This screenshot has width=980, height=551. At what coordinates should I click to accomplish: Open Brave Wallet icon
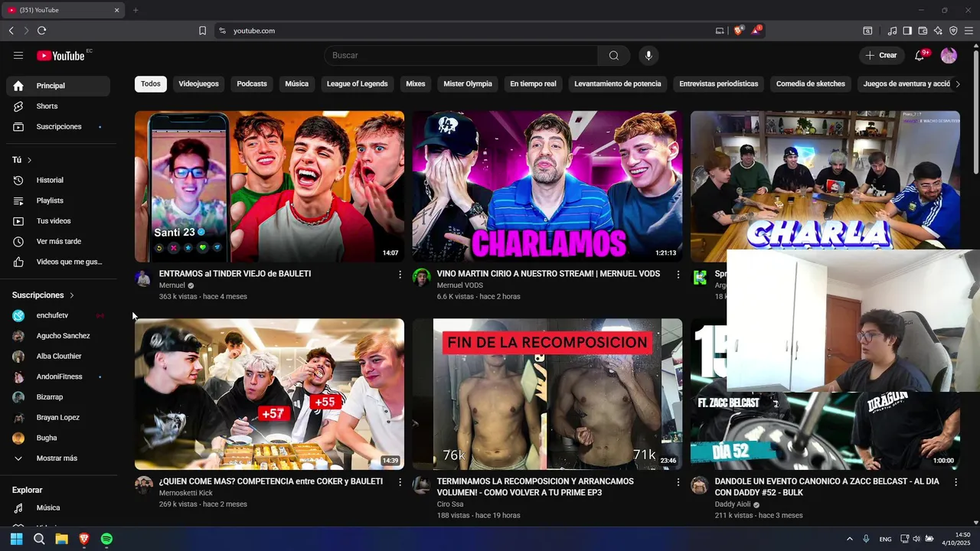(x=923, y=31)
